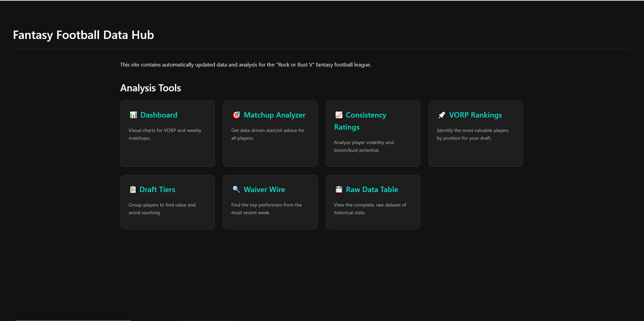Click the clipboard icon beside Draft Tiers
Viewport: 644px width, 321px height.
[133, 189]
